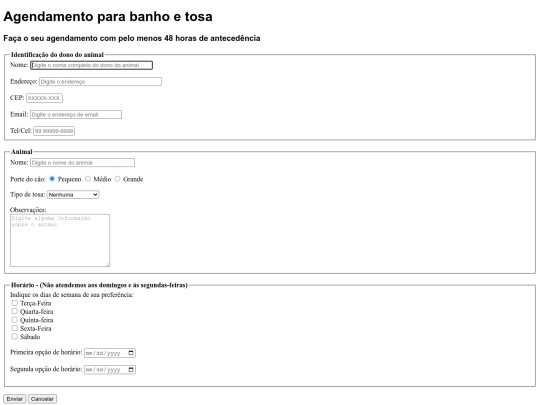
Task: Open the Tipo de tosa dropdown
Action: (x=73, y=195)
